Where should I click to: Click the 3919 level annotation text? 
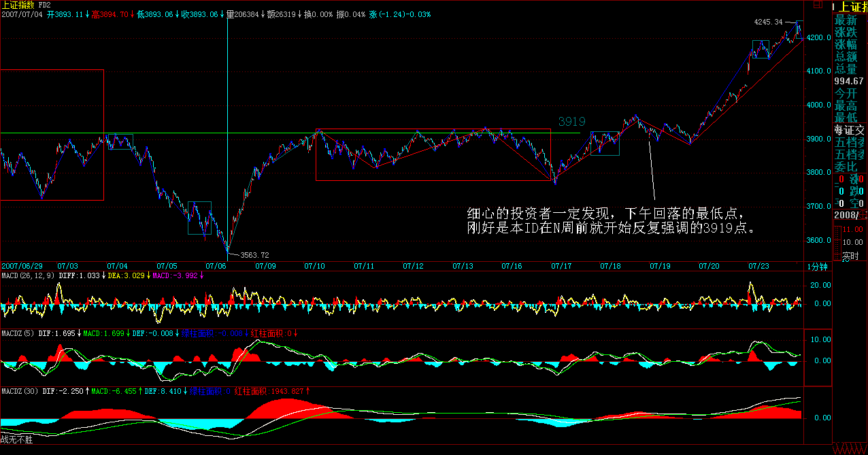[571, 122]
